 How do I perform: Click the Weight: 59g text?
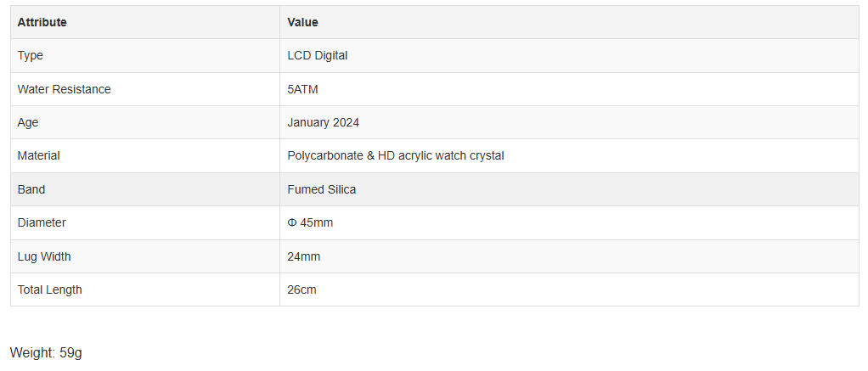tap(46, 352)
